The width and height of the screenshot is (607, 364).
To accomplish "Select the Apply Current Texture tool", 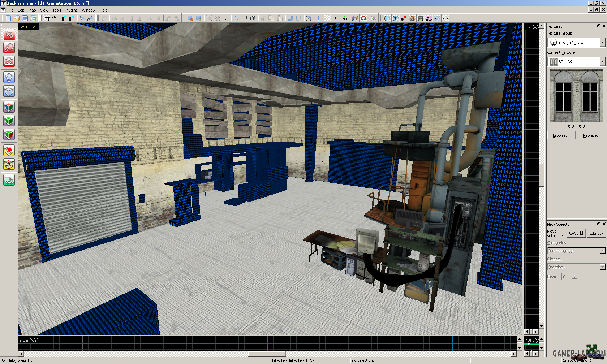I will click(9, 121).
